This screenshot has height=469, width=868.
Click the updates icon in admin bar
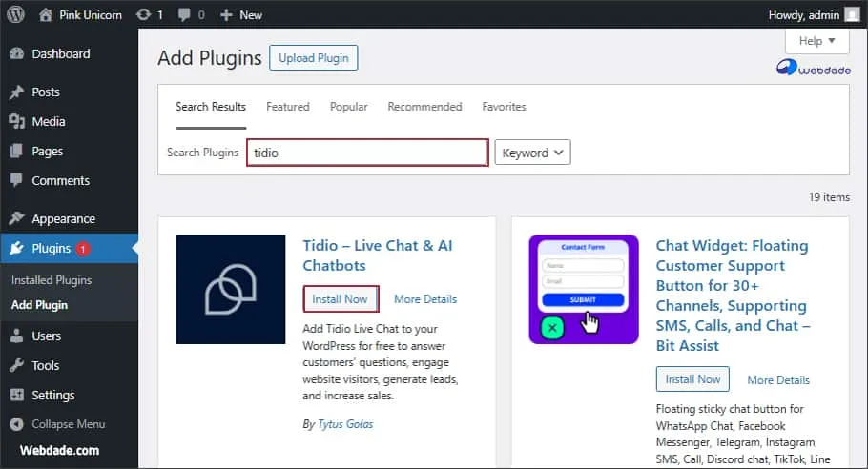tap(143, 15)
